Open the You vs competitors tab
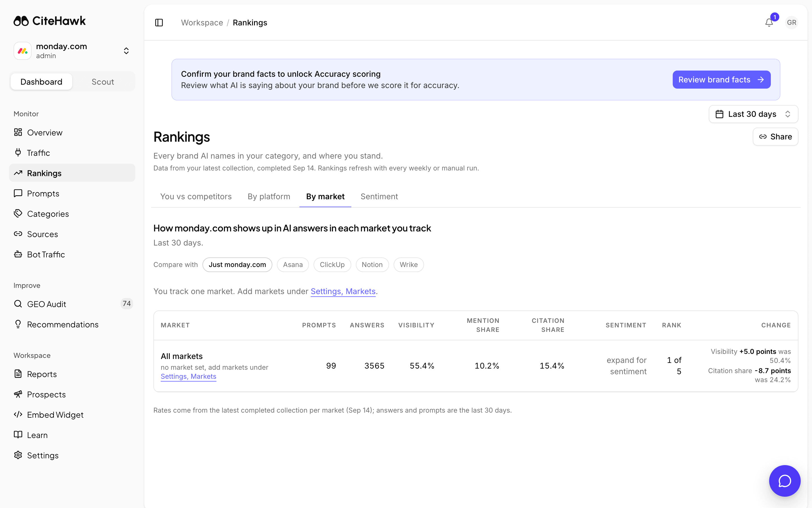812x508 pixels. [x=196, y=196]
